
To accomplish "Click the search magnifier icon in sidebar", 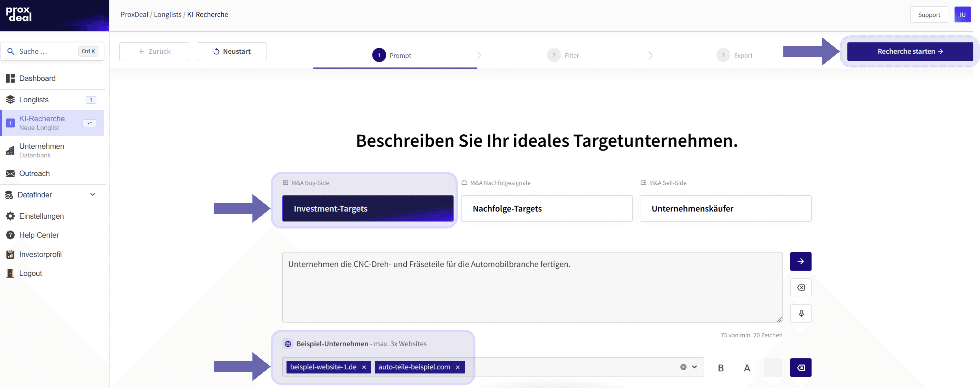I will [x=11, y=51].
